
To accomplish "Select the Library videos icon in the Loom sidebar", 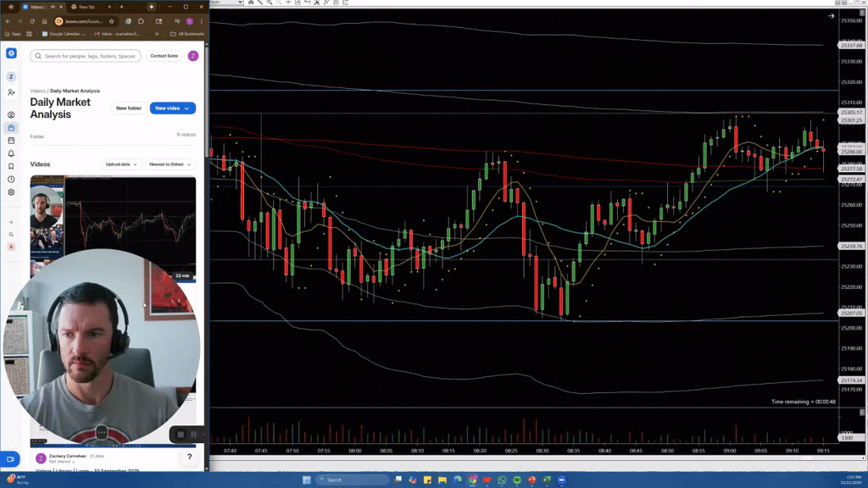I will point(10,127).
